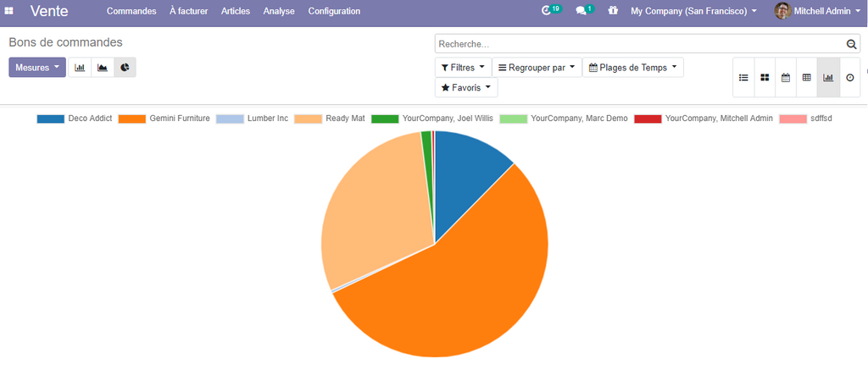
Task: Switch to kanban view
Action: click(x=765, y=77)
